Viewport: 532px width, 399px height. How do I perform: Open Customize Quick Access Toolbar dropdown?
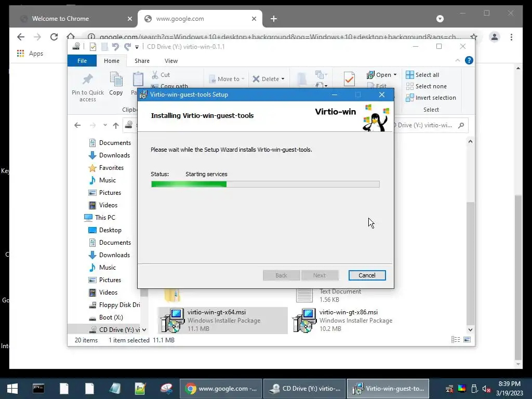pyautogui.click(x=137, y=47)
